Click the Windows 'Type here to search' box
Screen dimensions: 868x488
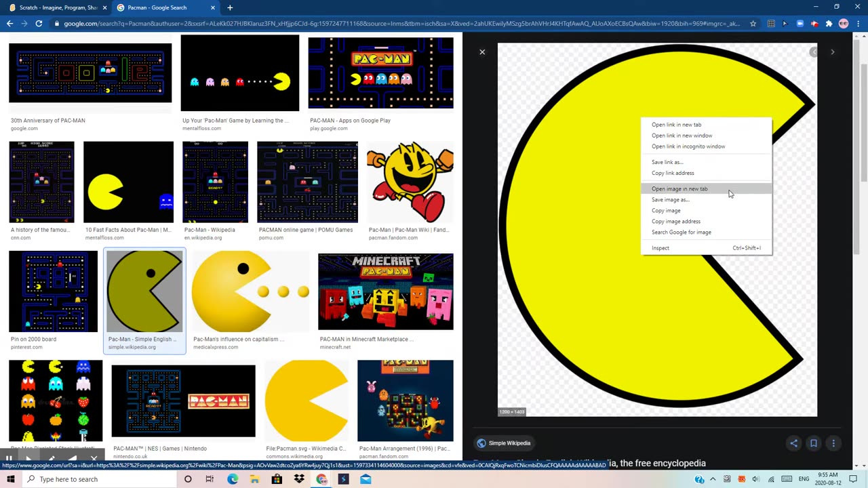point(98,479)
